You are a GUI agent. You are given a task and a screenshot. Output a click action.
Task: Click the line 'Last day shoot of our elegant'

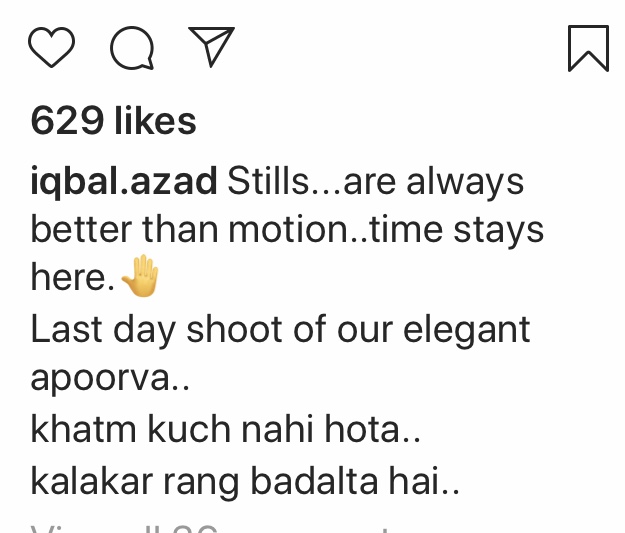[x=280, y=330]
